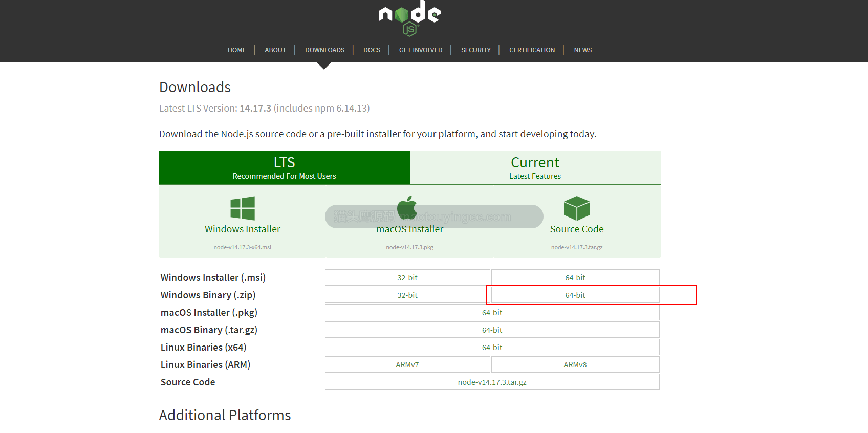Viewport: 868px width, 433px height.
Task: Open the HOME nav item
Action: (x=237, y=50)
